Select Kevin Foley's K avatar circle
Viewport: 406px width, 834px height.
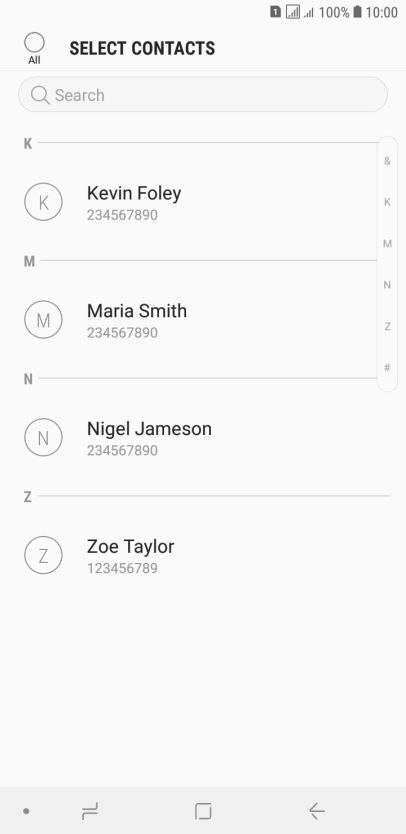click(44, 202)
